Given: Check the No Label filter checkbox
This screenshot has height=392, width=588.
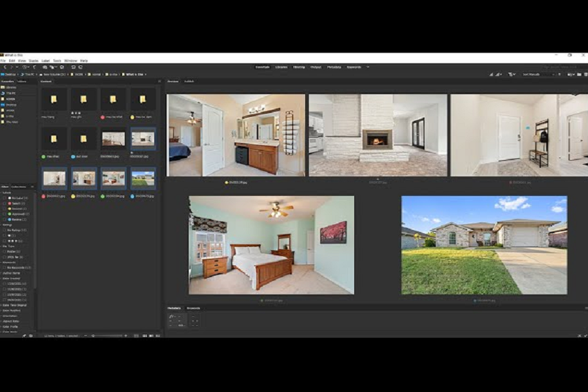Looking at the screenshot, I should pos(5,198).
